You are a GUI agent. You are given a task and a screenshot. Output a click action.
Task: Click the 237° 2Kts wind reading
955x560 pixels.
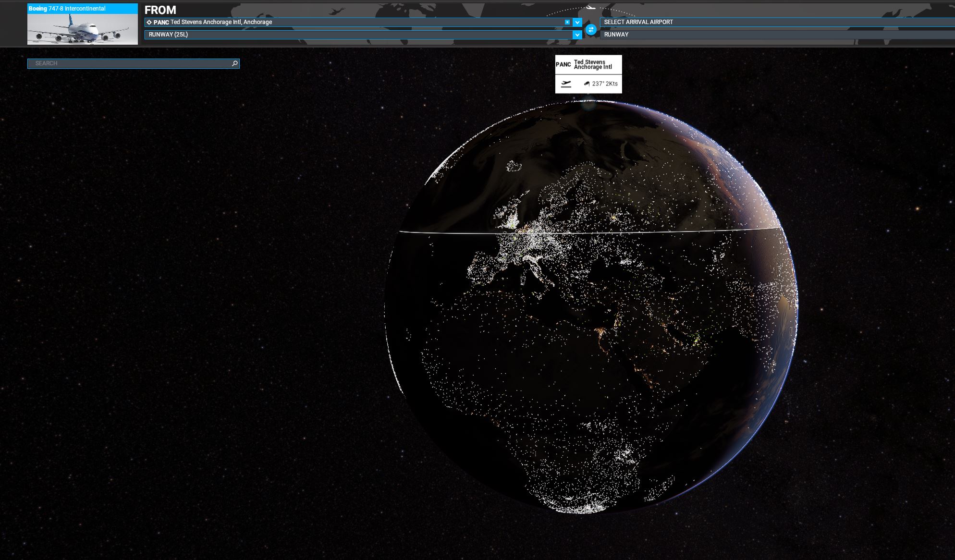[x=605, y=84]
